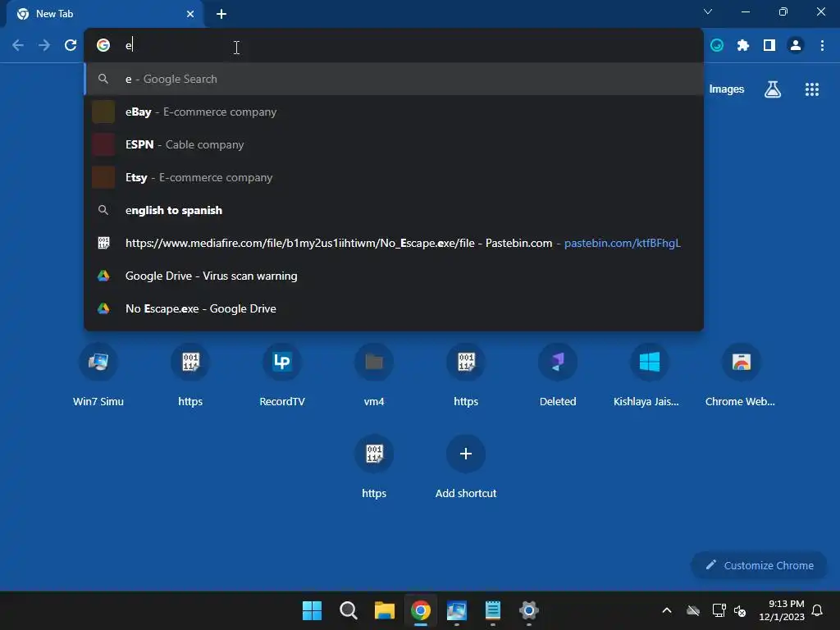This screenshot has width=840, height=630.
Task: Click the Customize Chrome button
Action: 759,565
